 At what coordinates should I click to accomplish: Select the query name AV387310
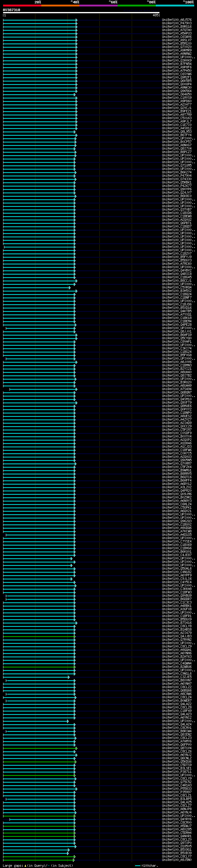click(x=11, y=10)
